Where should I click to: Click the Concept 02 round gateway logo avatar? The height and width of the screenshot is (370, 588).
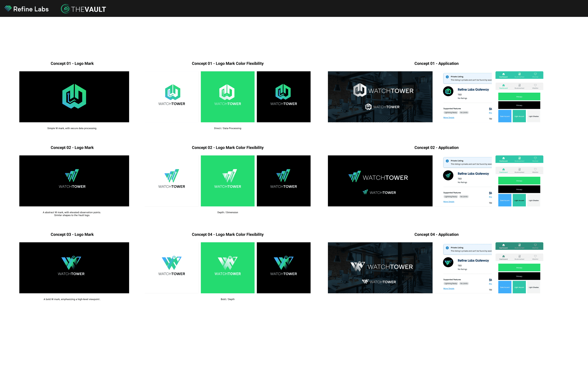pos(448,175)
